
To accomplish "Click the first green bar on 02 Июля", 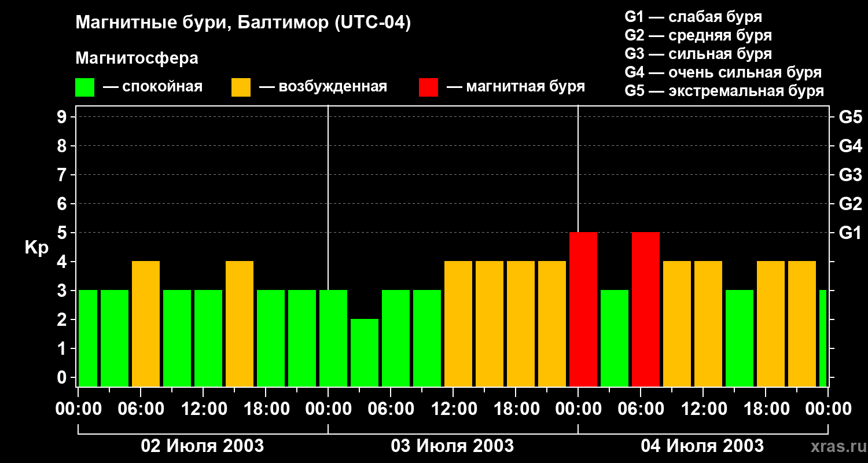I will pyautogui.click(x=88, y=338).
